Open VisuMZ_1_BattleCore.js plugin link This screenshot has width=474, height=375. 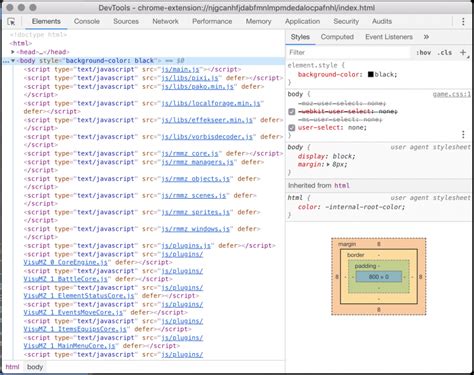coord(65,279)
